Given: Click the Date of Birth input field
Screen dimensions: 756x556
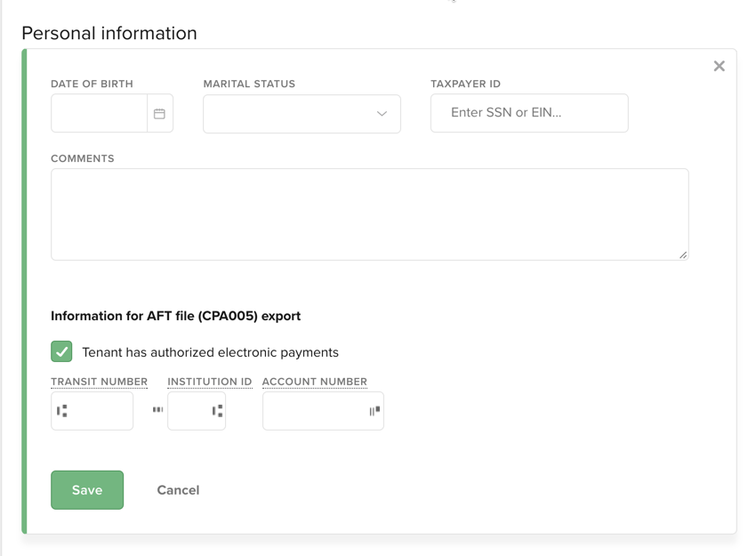Looking at the screenshot, I should click(x=98, y=113).
